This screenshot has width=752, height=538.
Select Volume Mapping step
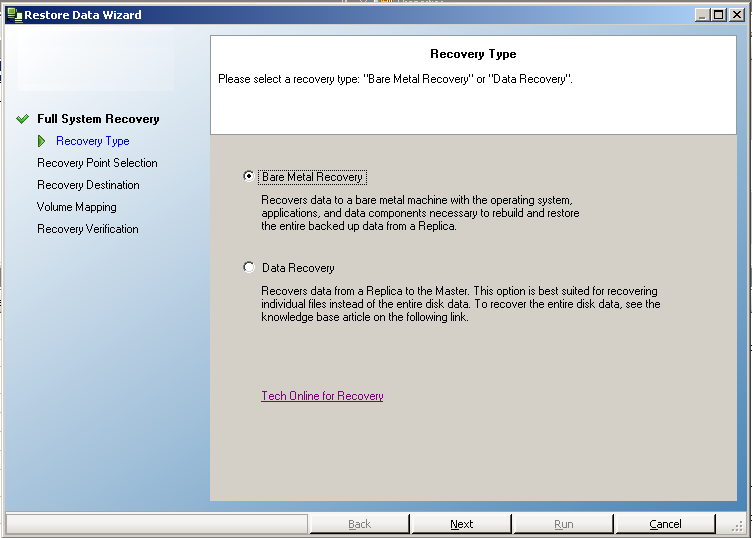(77, 207)
